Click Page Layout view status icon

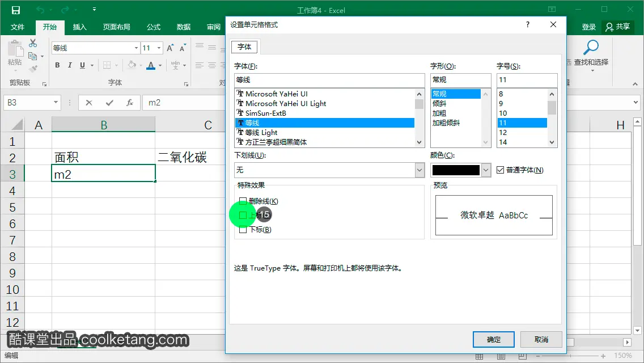coord(501,356)
